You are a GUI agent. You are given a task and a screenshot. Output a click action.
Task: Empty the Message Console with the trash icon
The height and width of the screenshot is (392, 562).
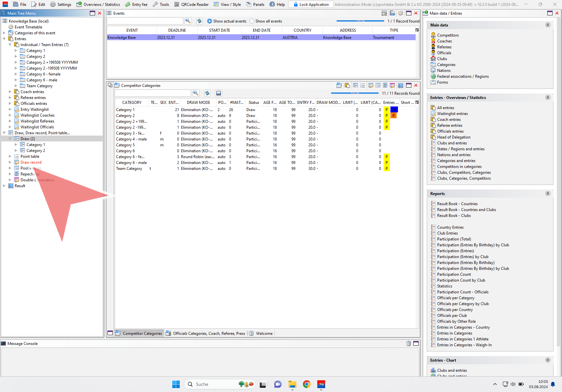pyautogui.click(x=408, y=343)
